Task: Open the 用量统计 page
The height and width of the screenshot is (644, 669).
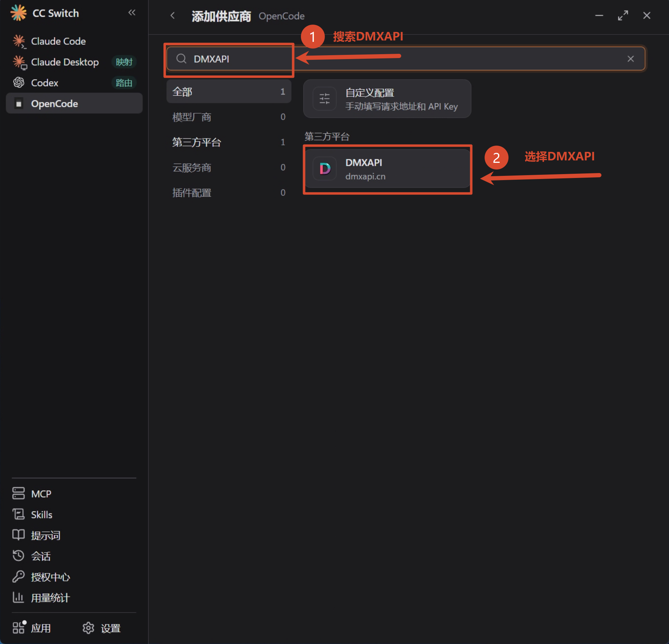Action: click(74, 597)
